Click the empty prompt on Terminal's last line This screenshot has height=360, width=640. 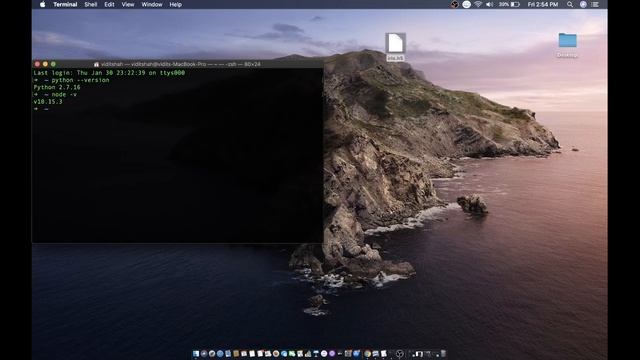point(41,109)
